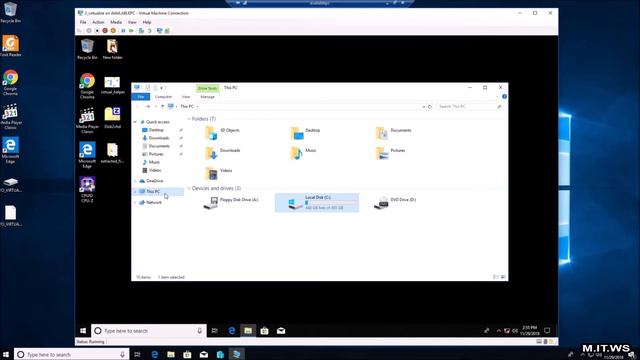Viewport: 640px width, 360px height.
Task: Open Action menu in Virtual Machine Connection
Action: (x=98, y=22)
